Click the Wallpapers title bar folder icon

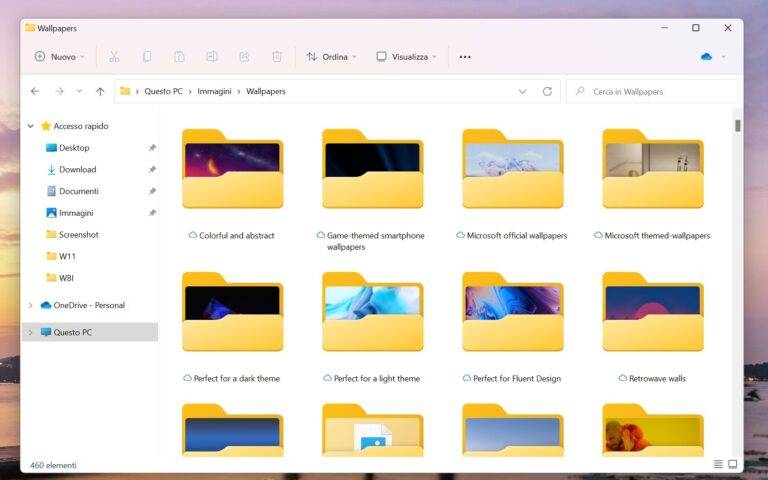30,28
